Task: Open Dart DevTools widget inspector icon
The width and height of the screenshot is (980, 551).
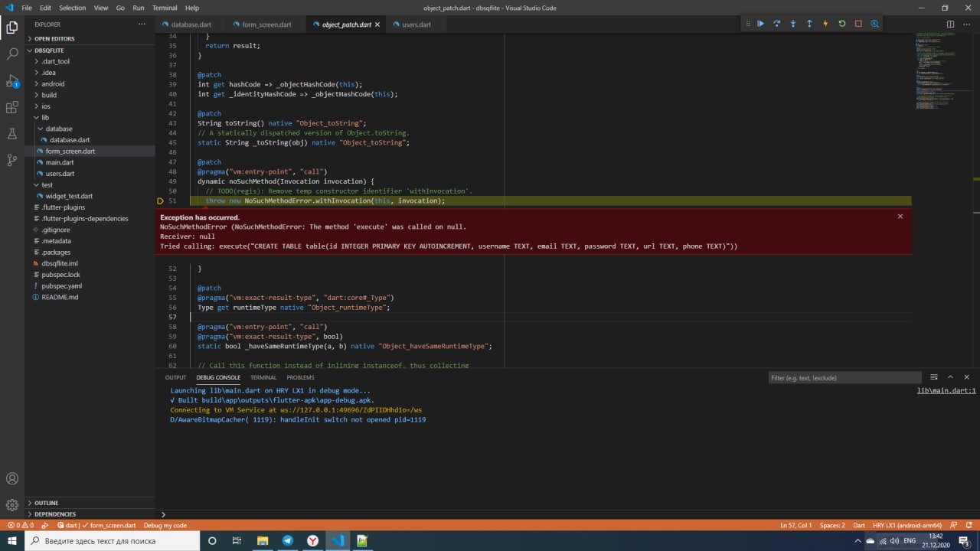Action: 875,24
